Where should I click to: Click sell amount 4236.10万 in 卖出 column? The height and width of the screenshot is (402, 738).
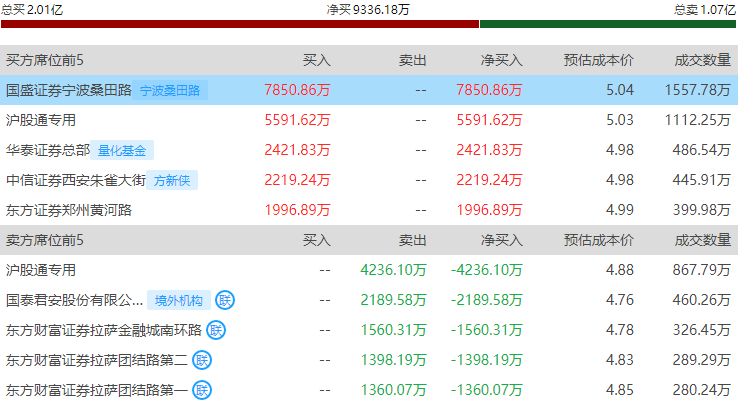(x=393, y=270)
